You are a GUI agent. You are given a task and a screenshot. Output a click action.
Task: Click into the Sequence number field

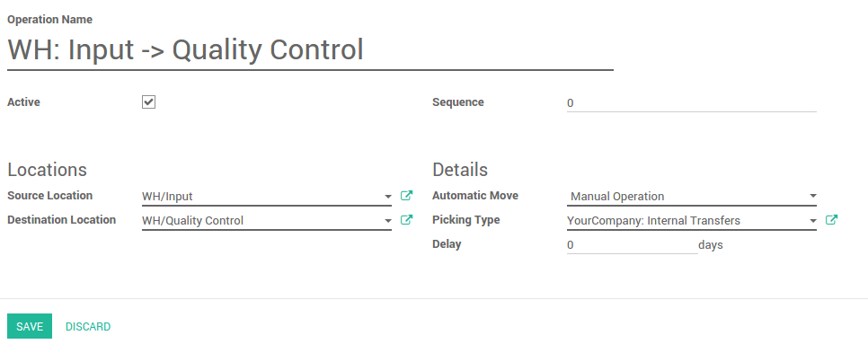point(691,103)
